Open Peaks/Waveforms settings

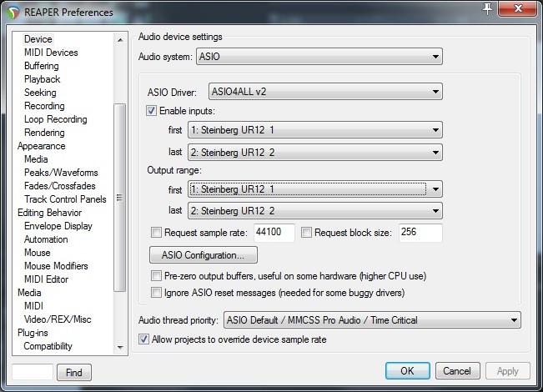coord(61,173)
